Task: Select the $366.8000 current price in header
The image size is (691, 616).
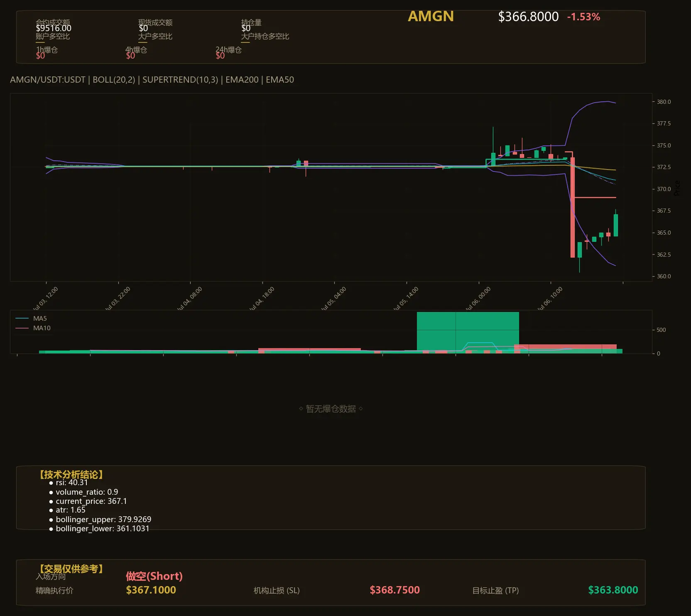Action: click(x=528, y=17)
